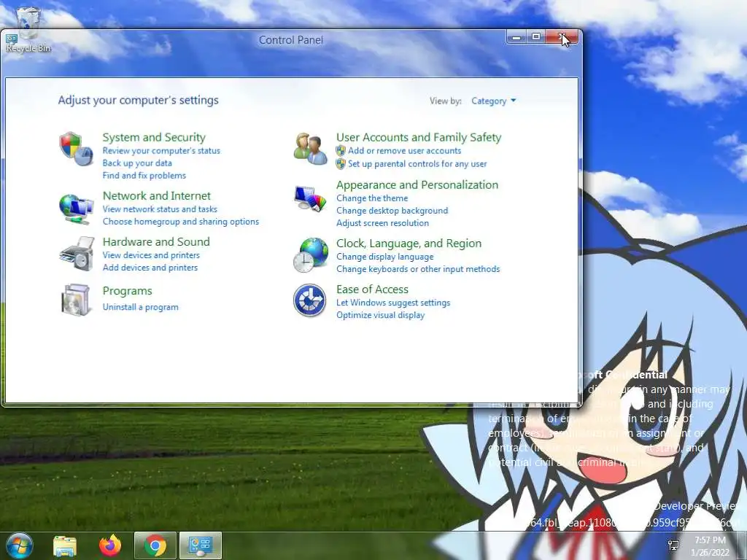Open the Clock, Language, and Region globe icon
The image size is (747, 560).
[310, 254]
